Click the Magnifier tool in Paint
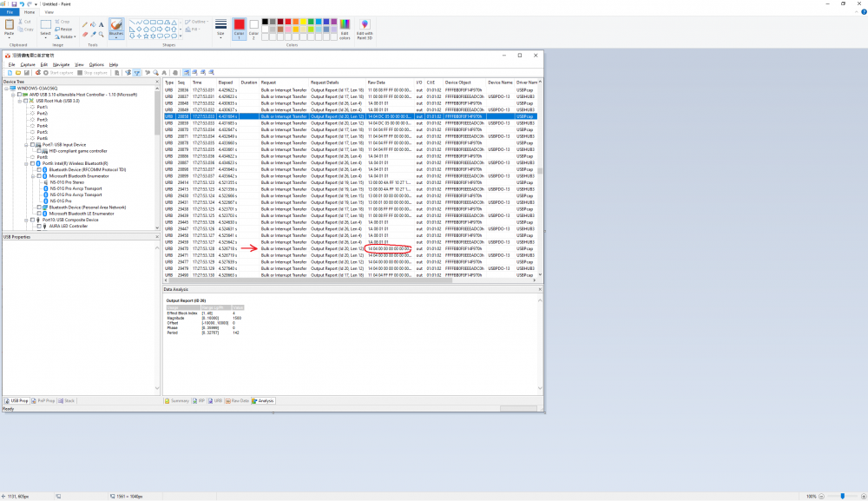Viewport: 868px width, 501px height. [x=102, y=35]
